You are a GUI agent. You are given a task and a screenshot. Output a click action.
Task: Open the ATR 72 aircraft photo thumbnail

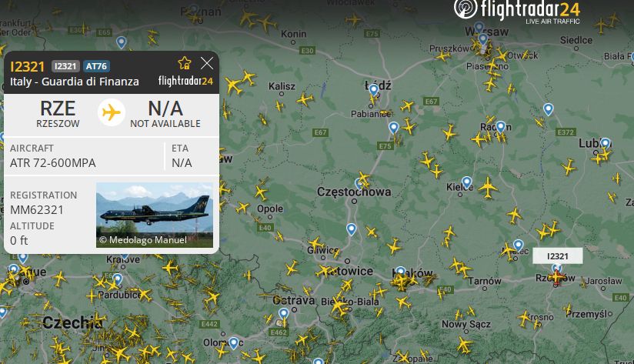155,215
